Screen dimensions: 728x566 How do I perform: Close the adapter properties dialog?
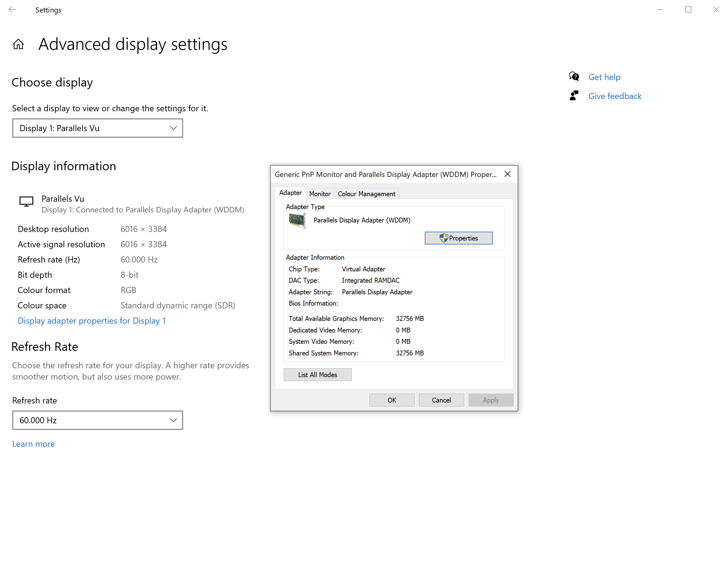point(507,174)
